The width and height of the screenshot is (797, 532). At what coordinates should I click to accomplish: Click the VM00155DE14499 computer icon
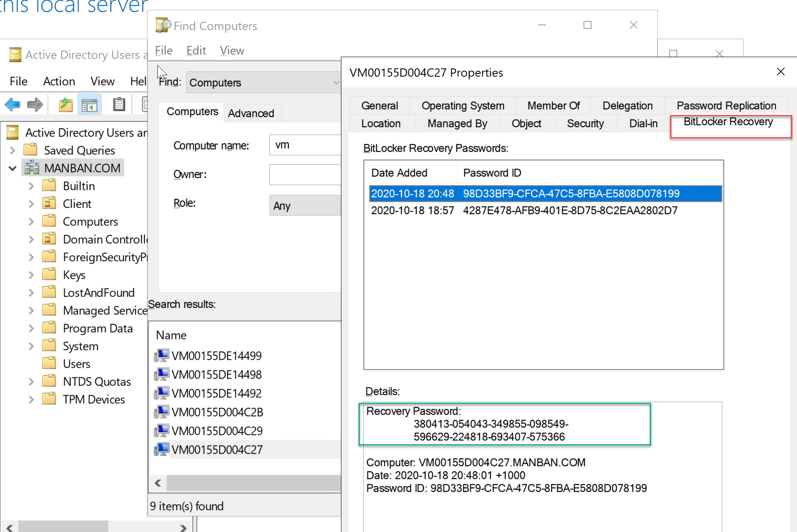(162, 355)
